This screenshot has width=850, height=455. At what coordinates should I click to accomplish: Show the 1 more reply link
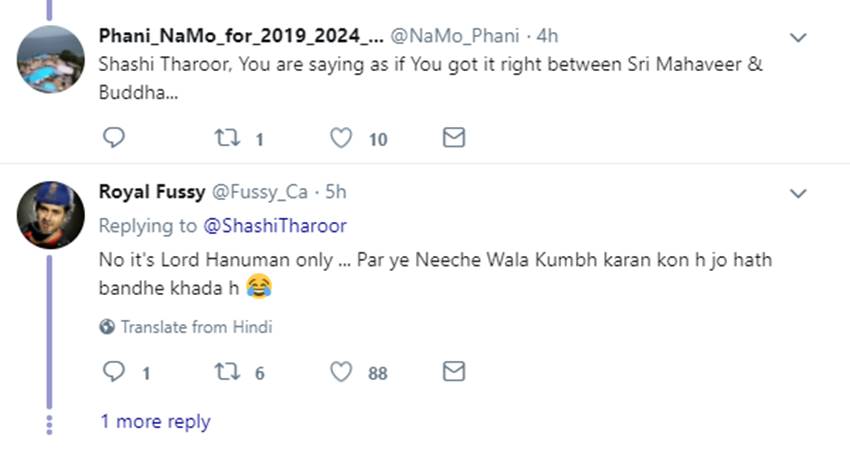(x=155, y=421)
